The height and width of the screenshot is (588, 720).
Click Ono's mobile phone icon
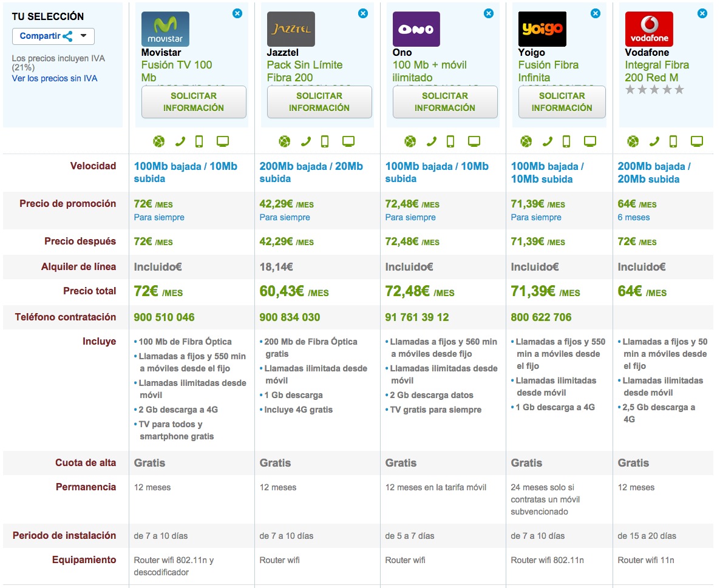click(x=450, y=141)
